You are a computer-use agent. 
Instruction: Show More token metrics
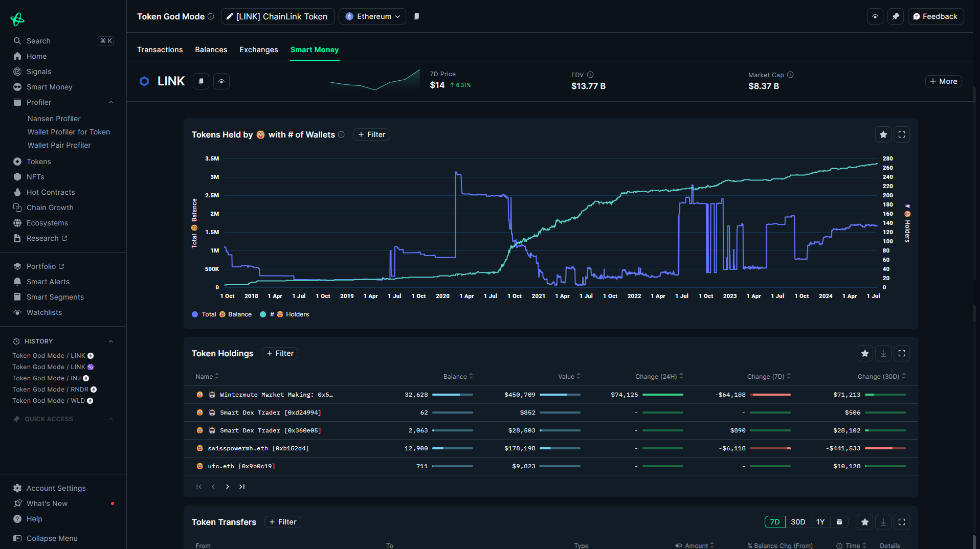[x=943, y=81]
